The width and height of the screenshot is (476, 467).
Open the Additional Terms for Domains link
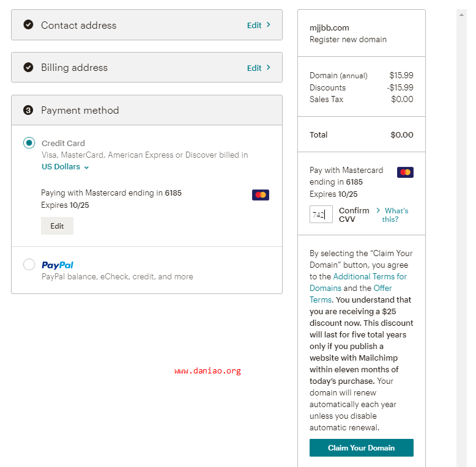pyautogui.click(x=358, y=282)
